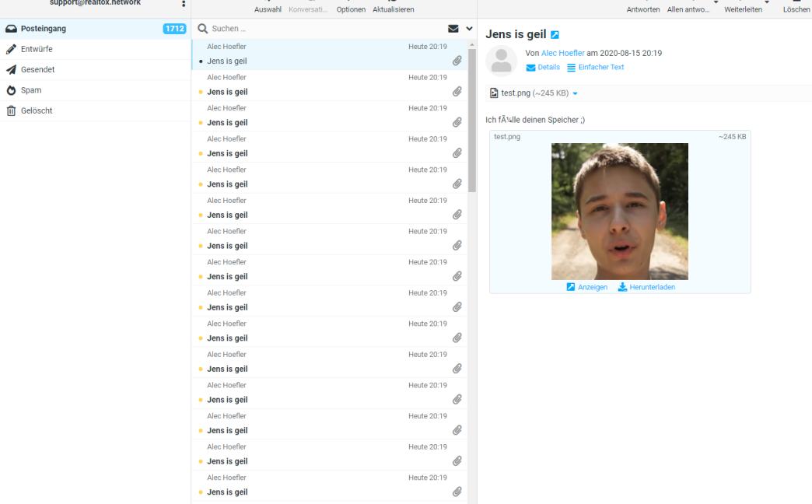Click the sender avatar placeholder
Viewport: 812px width, 504px height.
coord(502,61)
